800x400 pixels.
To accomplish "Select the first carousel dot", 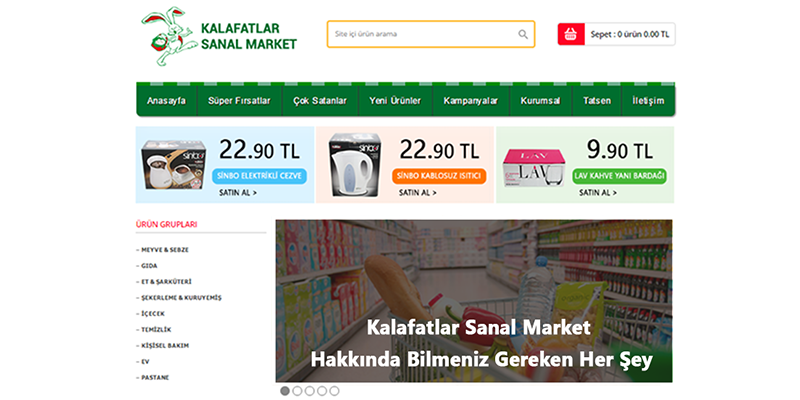I will pos(285,391).
